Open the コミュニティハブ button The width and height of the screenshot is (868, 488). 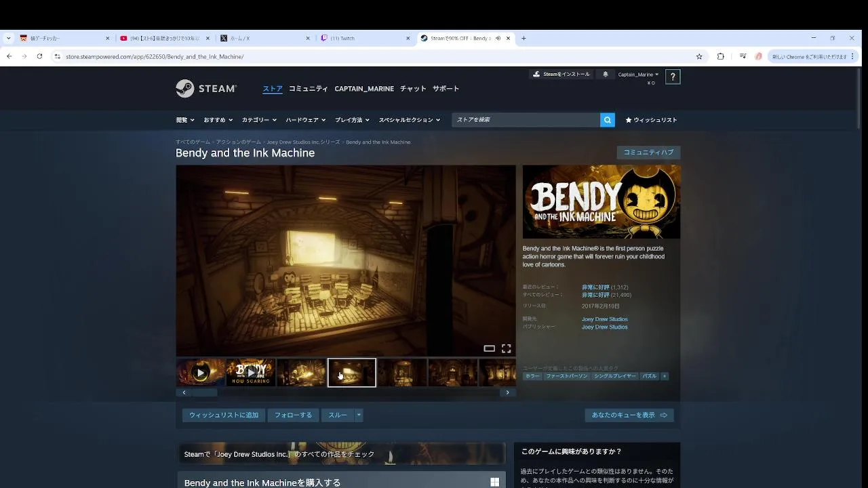pyautogui.click(x=648, y=152)
